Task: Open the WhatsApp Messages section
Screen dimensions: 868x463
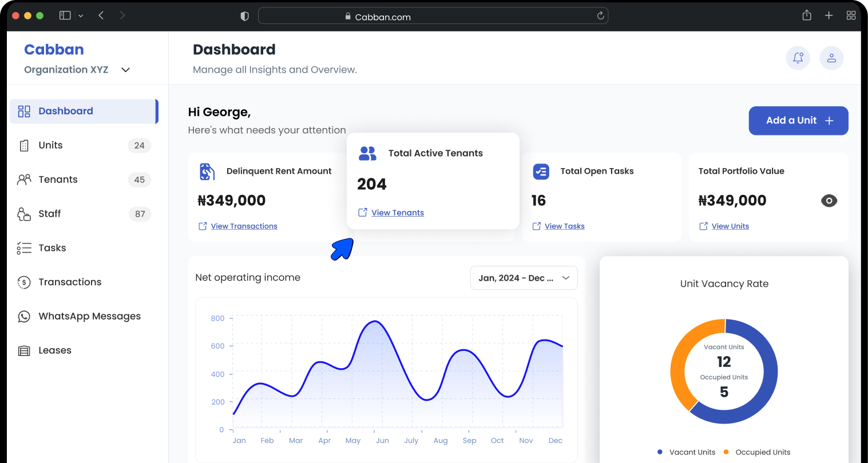Action: pos(89,316)
